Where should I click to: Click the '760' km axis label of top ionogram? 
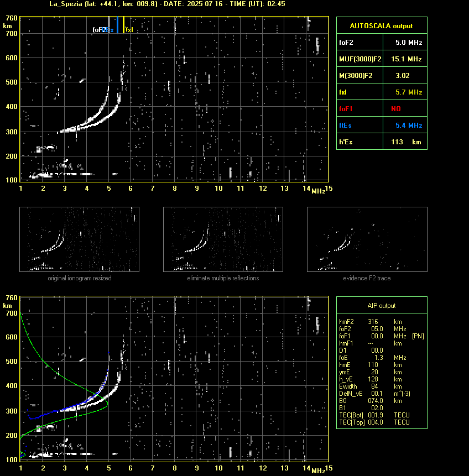pos(12,18)
